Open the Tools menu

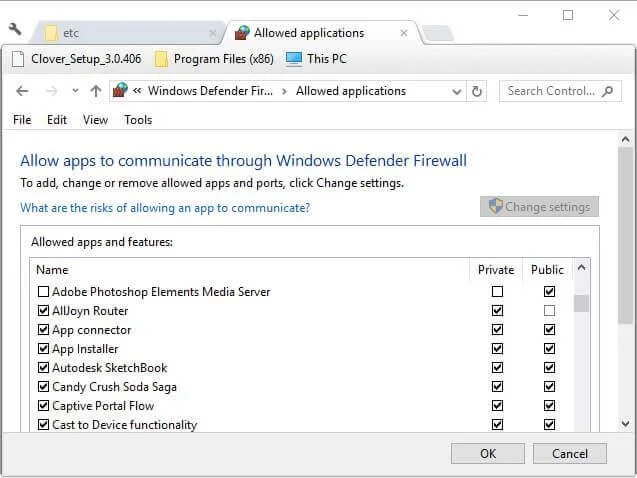138,120
